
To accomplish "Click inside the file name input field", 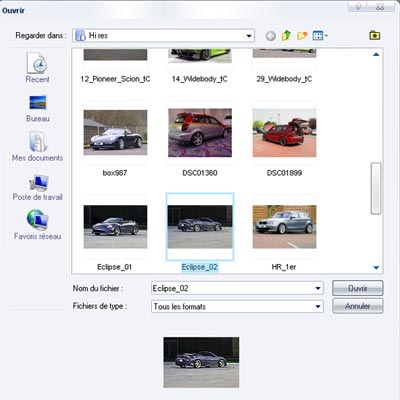I will [x=233, y=288].
